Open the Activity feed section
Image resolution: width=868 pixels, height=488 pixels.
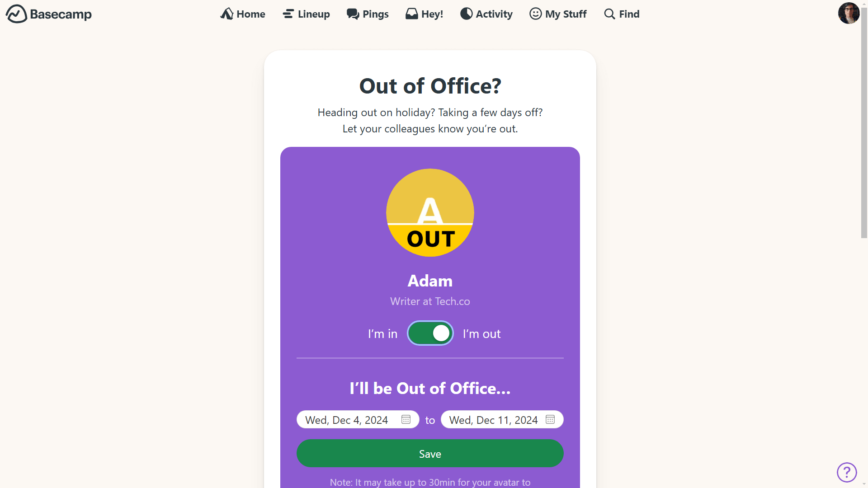[486, 13]
